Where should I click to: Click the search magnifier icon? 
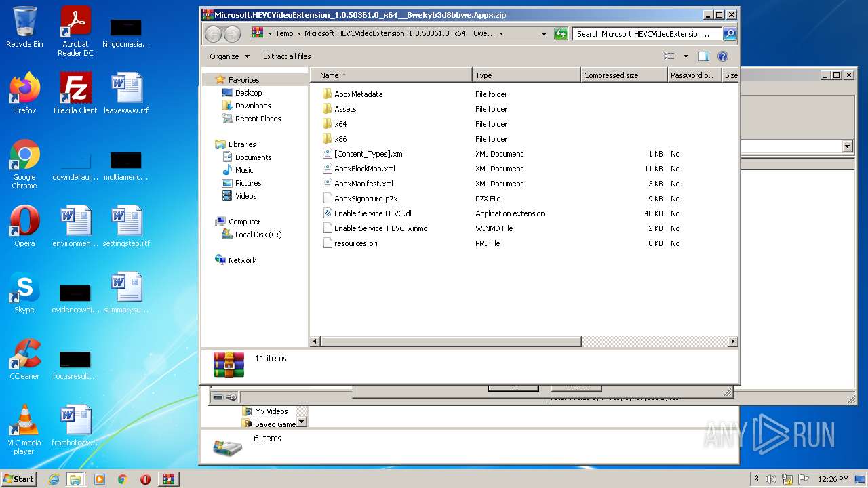coord(729,33)
